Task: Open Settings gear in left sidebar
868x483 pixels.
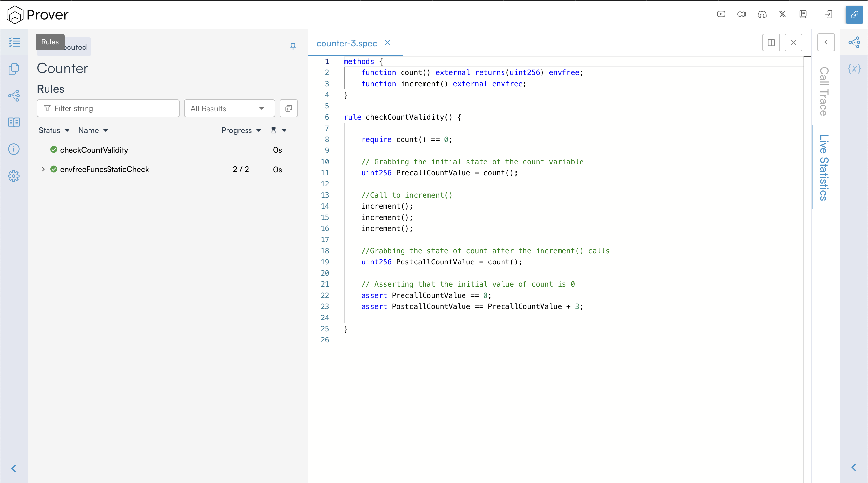Action: point(14,176)
